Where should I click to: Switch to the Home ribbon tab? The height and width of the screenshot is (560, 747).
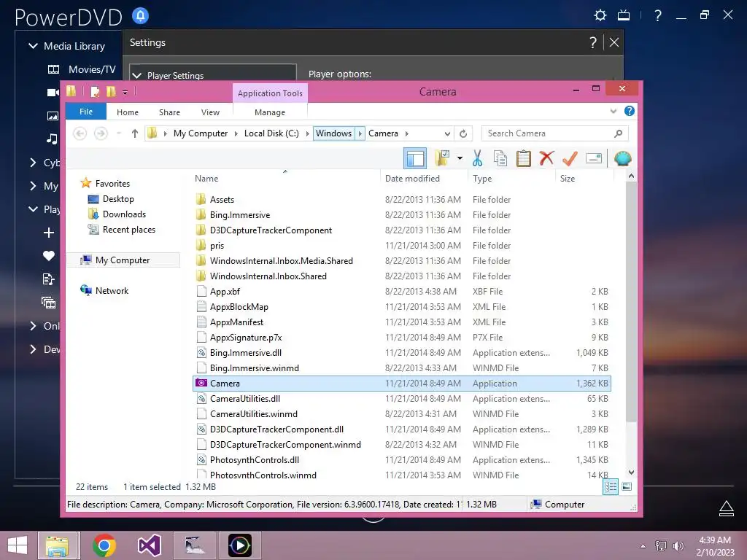tap(127, 112)
